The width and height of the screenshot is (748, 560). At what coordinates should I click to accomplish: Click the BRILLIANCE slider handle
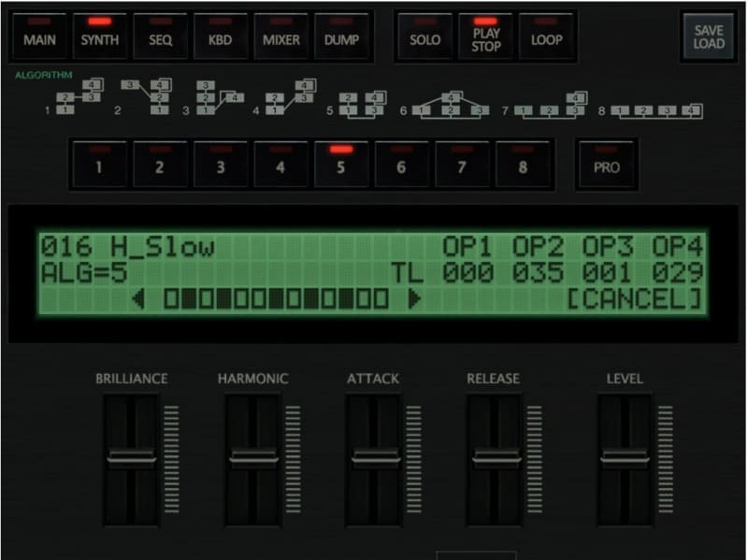(131, 458)
